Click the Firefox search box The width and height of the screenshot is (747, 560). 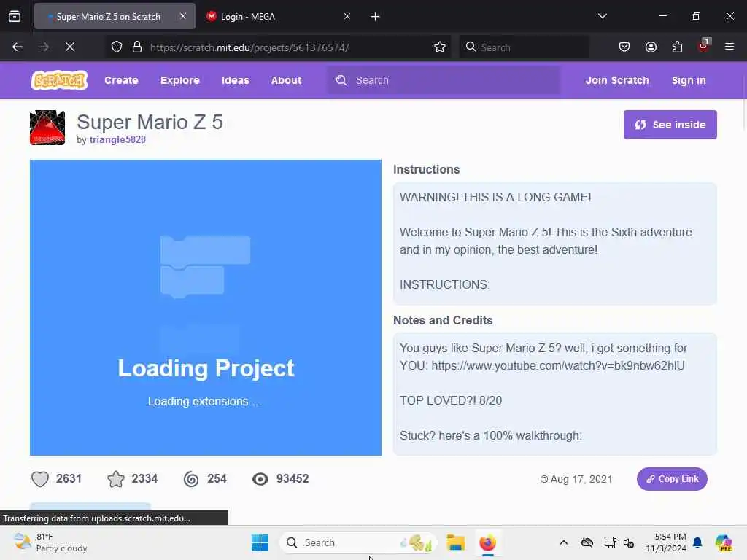(x=524, y=47)
